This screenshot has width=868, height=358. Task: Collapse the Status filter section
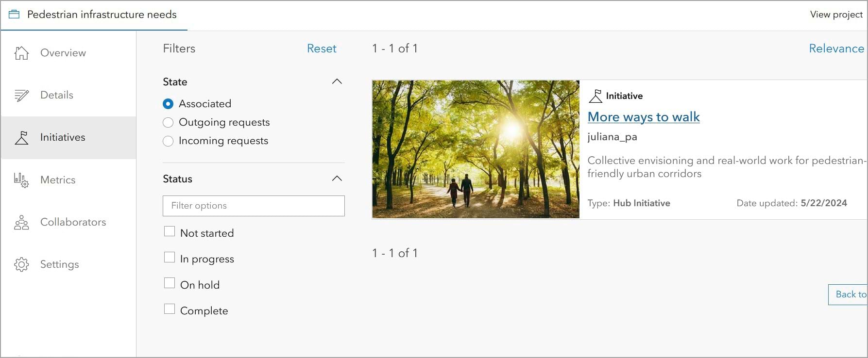(x=337, y=179)
